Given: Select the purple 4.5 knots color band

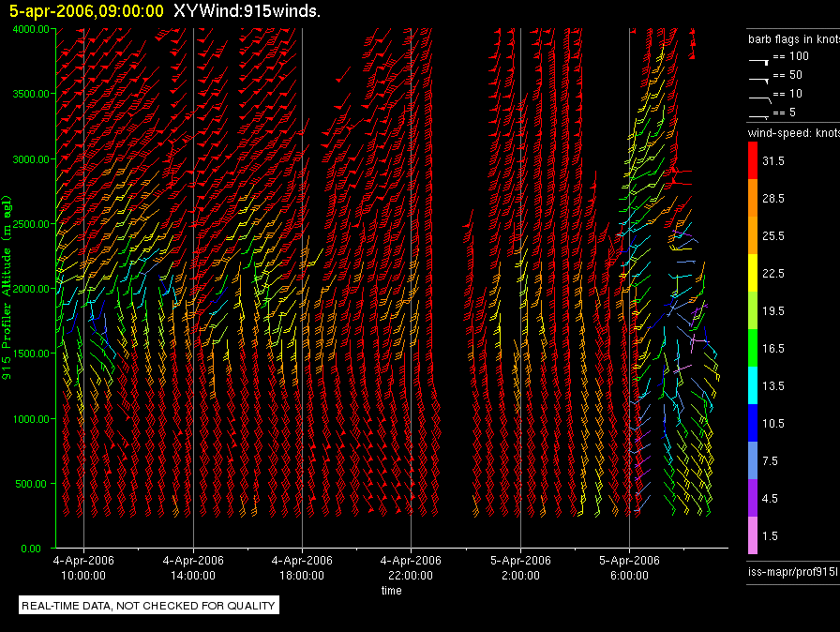Looking at the screenshot, I should click(x=752, y=498).
